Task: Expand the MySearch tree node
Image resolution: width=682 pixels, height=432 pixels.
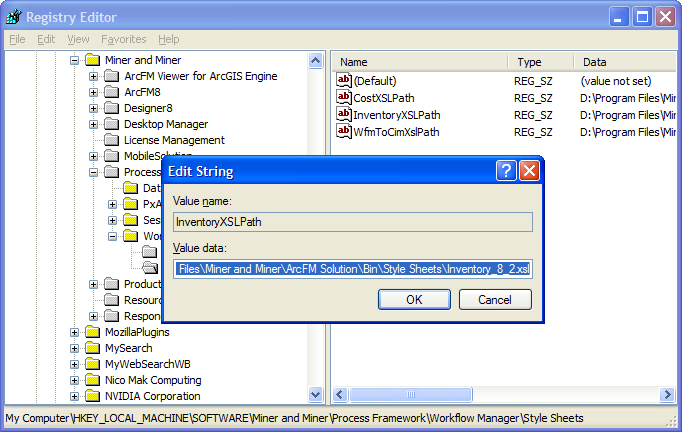Action: 74,348
